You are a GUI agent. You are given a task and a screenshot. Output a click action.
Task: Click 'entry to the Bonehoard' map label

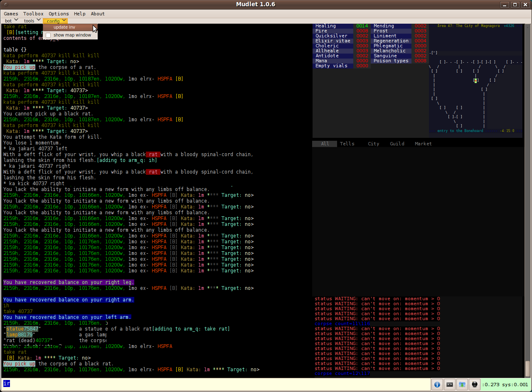pos(460,131)
